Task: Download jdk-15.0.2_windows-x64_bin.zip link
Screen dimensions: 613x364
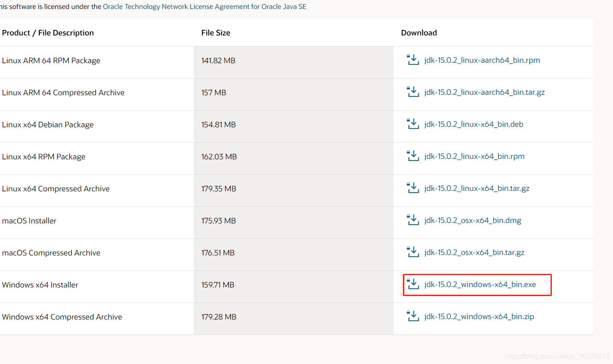Action: point(479,317)
